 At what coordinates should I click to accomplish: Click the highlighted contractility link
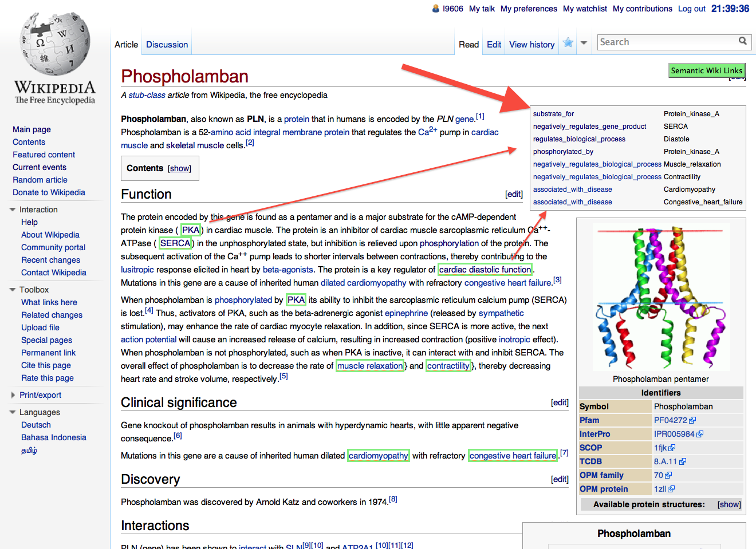(x=448, y=366)
